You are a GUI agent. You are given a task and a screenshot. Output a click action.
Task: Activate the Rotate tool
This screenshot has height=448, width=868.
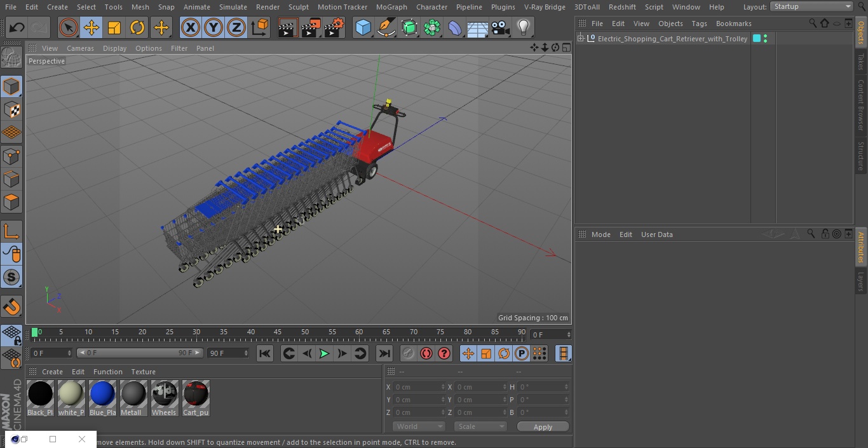[137, 28]
